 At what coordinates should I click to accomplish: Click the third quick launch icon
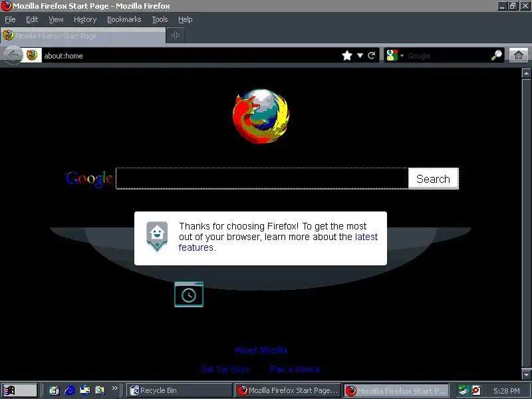tap(85, 390)
